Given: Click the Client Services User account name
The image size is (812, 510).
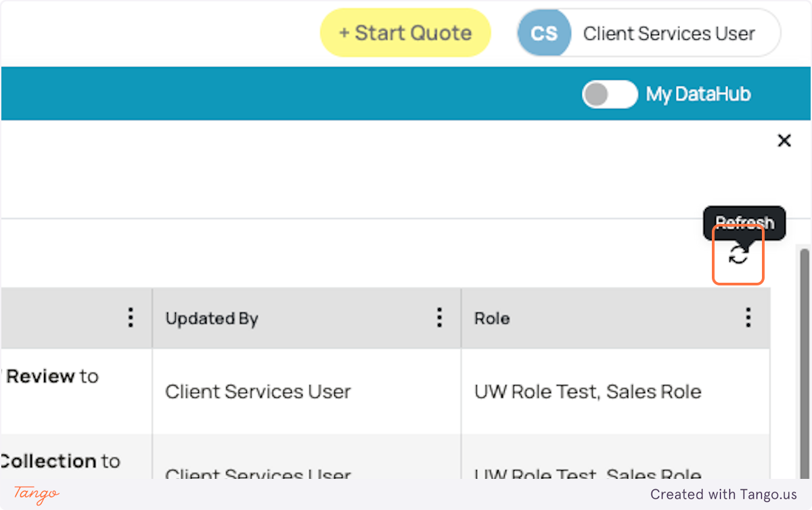Looking at the screenshot, I should point(669,33).
